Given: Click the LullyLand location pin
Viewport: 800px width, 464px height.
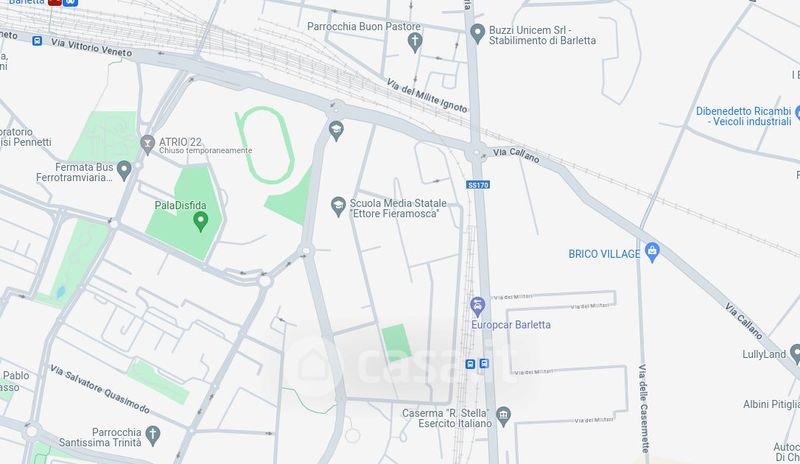Looking at the screenshot, I should (x=795, y=354).
